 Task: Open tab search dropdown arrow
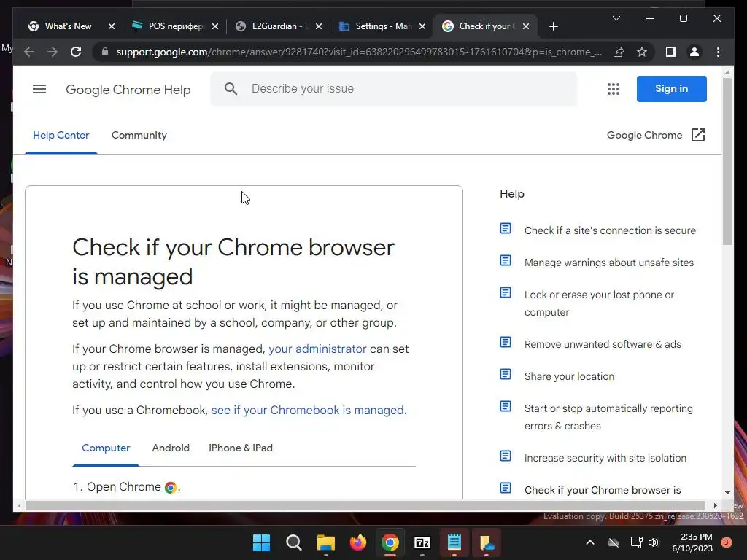click(616, 18)
